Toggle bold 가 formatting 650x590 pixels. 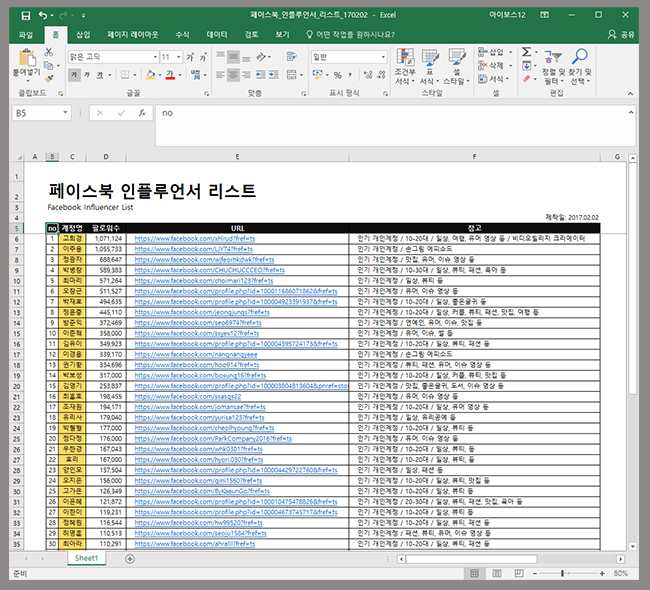coord(74,75)
